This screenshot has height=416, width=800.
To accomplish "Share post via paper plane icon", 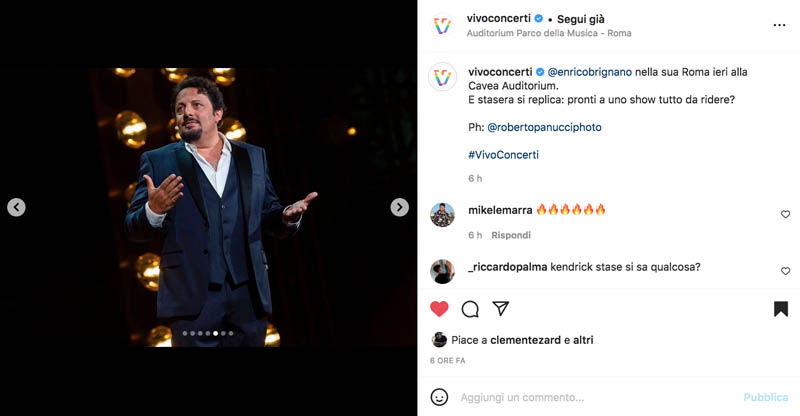I will [x=501, y=308].
